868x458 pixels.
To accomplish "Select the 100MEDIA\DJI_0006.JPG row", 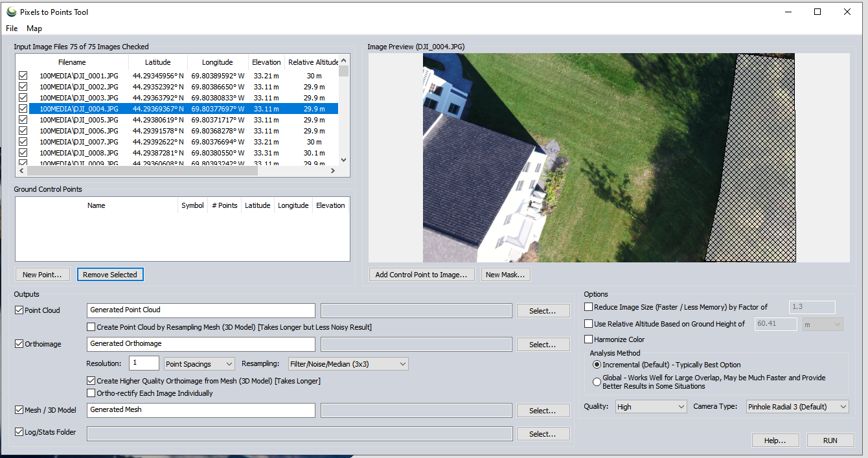I will [178, 131].
